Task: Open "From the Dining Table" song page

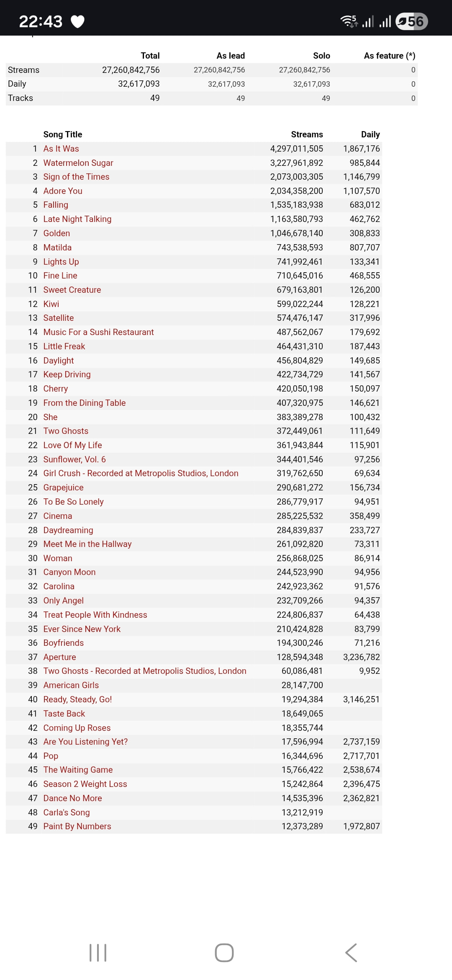Action: 85,403
